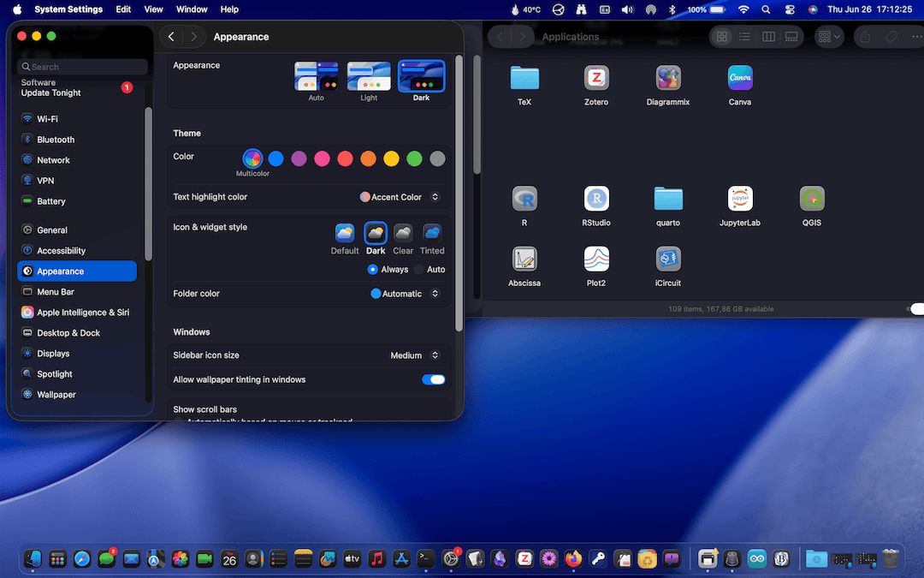Select the Auto icon style radio option
Screen dimensions: 924x578
pos(418,270)
